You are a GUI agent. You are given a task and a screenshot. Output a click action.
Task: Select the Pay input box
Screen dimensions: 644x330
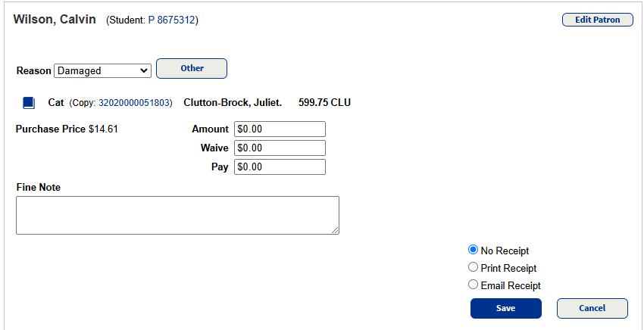click(280, 167)
